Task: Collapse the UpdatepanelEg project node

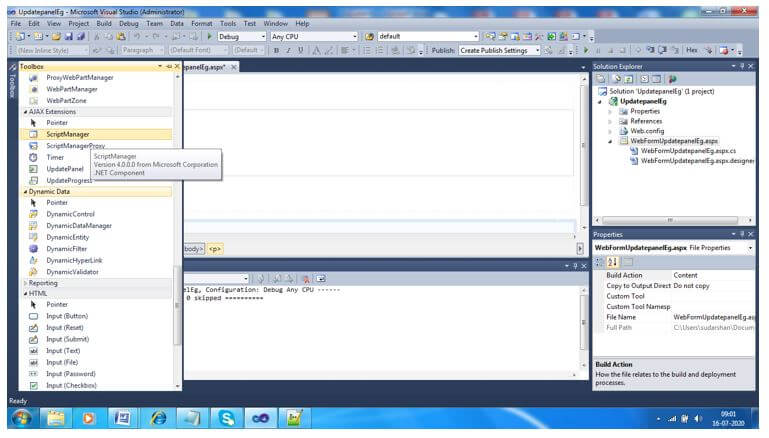Action: click(x=600, y=102)
